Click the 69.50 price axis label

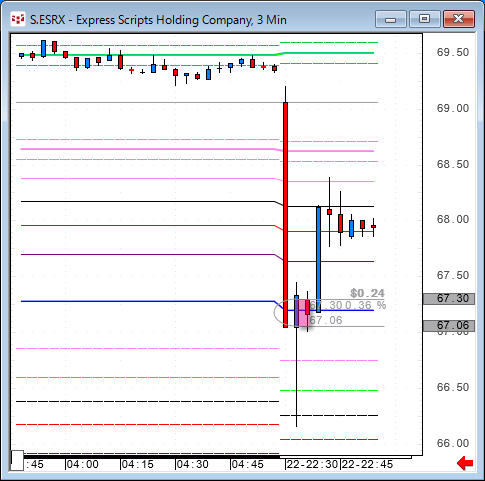pos(453,52)
